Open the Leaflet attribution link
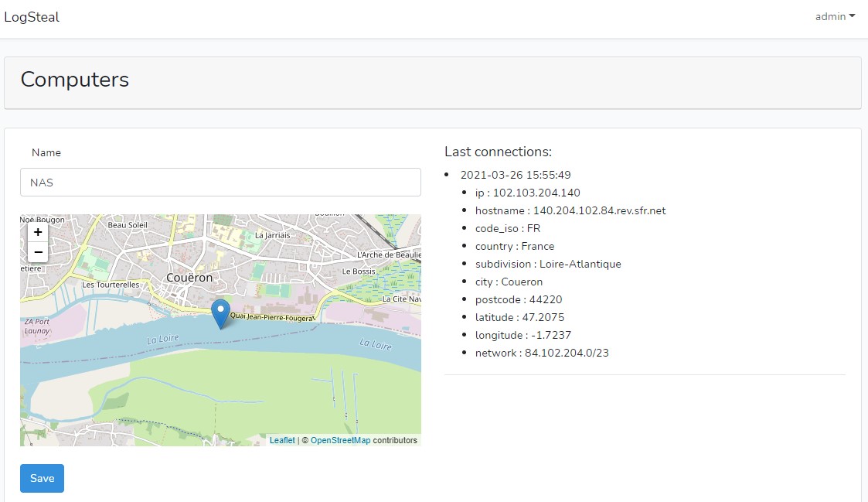The height and width of the screenshot is (502, 868). tap(282, 440)
